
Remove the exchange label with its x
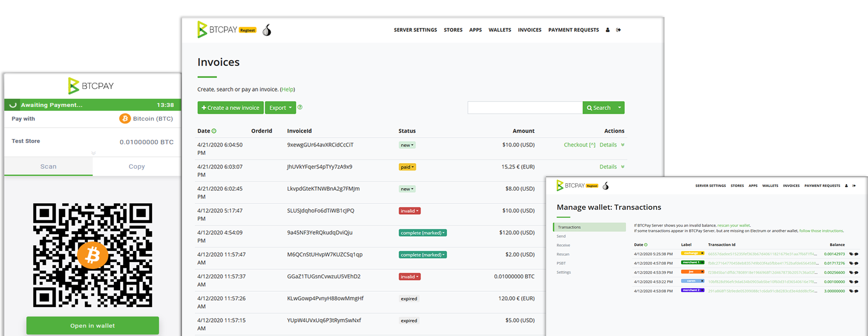click(x=702, y=253)
